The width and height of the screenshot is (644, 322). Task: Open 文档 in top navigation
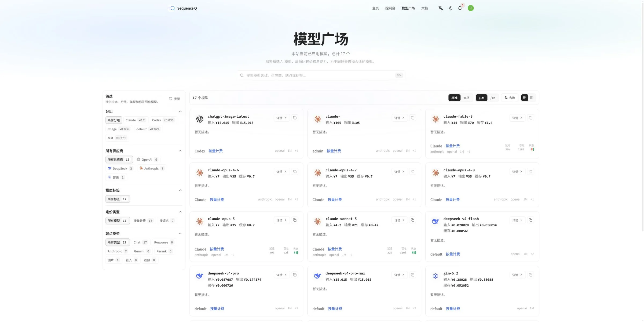[x=425, y=8]
